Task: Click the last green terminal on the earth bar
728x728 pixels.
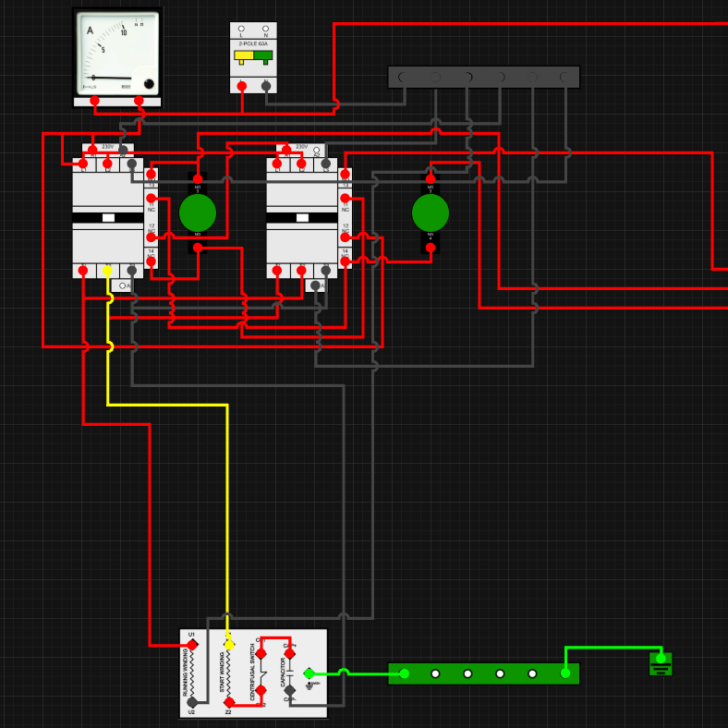Action: 565,673
